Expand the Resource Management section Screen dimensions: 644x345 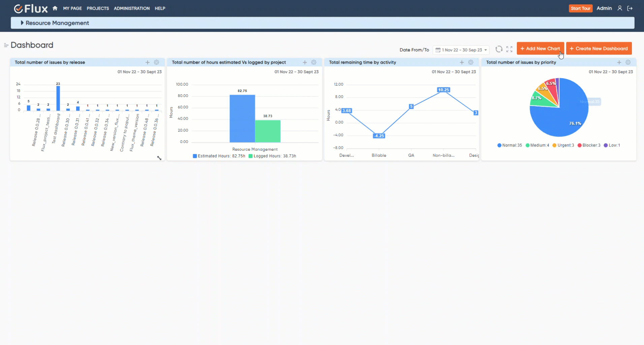[x=23, y=23]
